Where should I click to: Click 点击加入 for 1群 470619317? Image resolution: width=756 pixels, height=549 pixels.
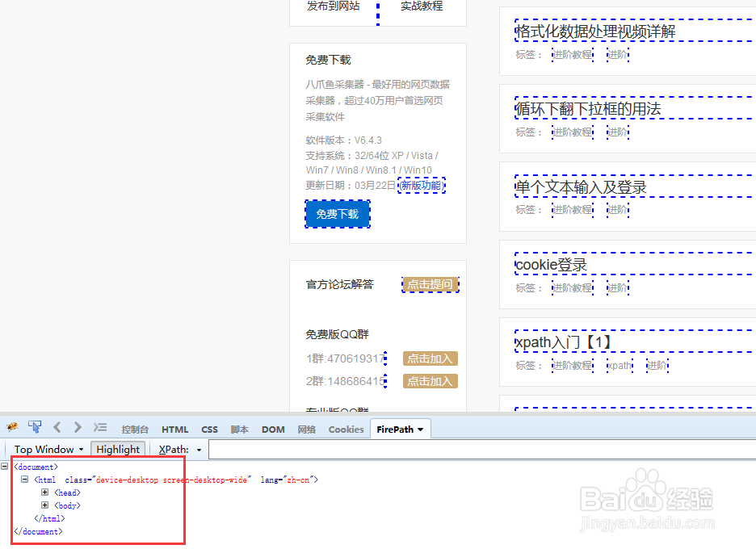click(430, 358)
